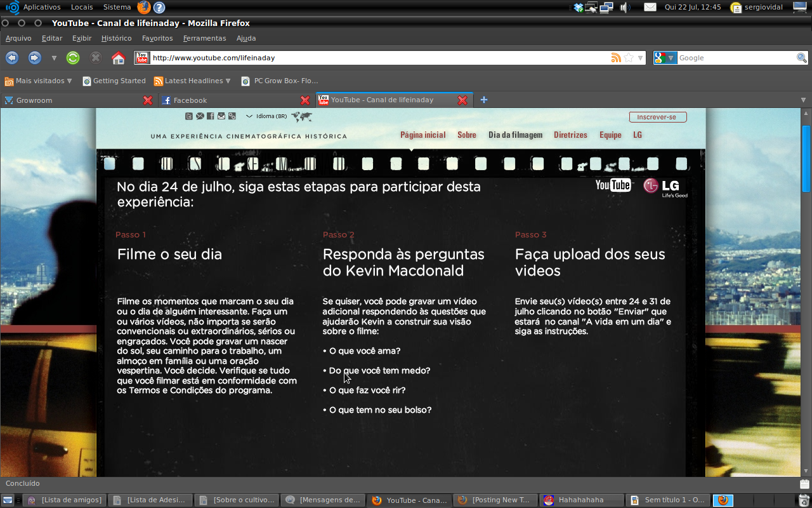This screenshot has height=508, width=812.
Task: Click the show desktop icon in the bottom panel
Action: pyautogui.click(x=8, y=500)
